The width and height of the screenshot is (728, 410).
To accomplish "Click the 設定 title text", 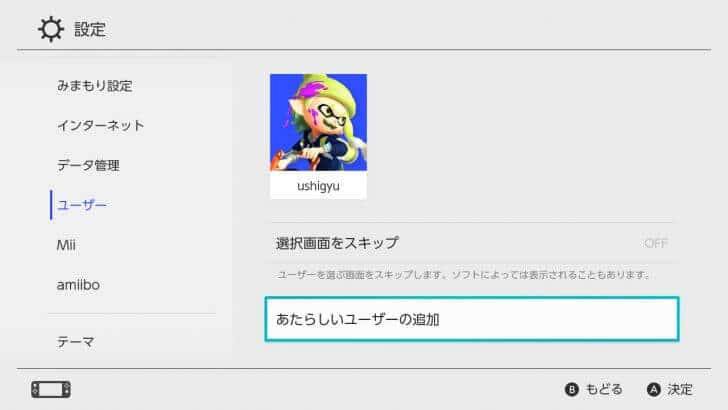I will click(x=90, y=29).
